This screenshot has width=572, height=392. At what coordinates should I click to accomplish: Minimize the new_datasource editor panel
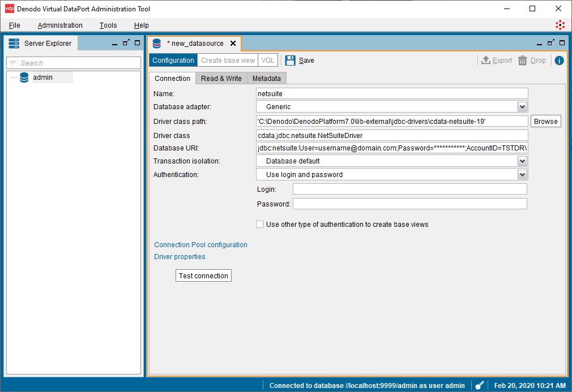(x=539, y=44)
